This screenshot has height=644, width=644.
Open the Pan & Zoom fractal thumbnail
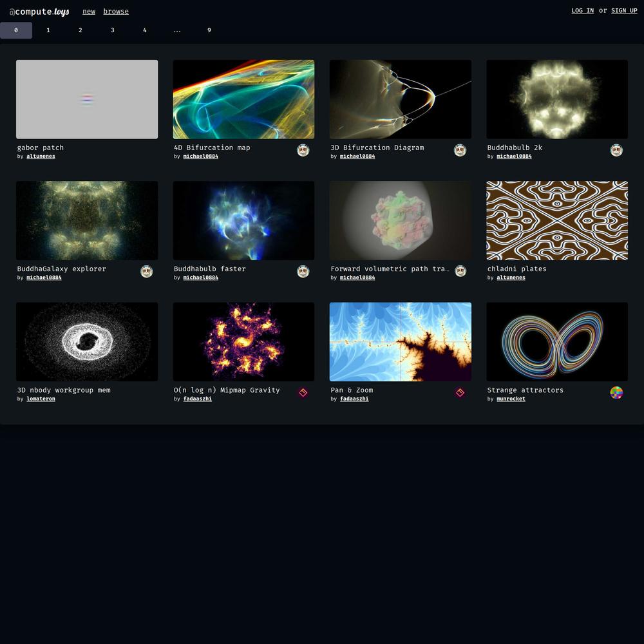click(401, 342)
